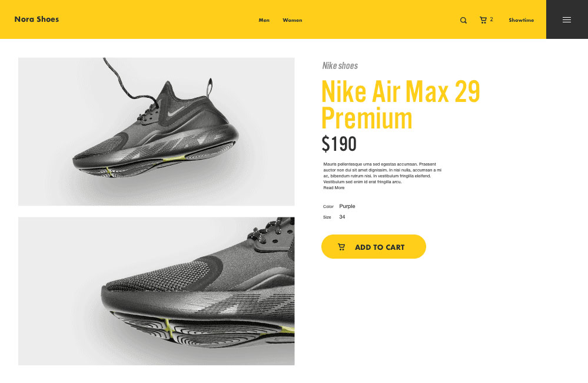This screenshot has height=383, width=588.
Task: Click the Nike Air Max 29 Premium title
Action: (400, 104)
